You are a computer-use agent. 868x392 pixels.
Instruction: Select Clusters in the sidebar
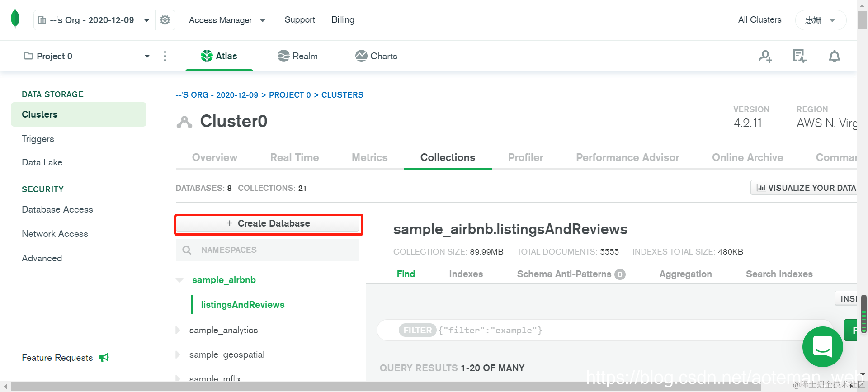coord(79,114)
